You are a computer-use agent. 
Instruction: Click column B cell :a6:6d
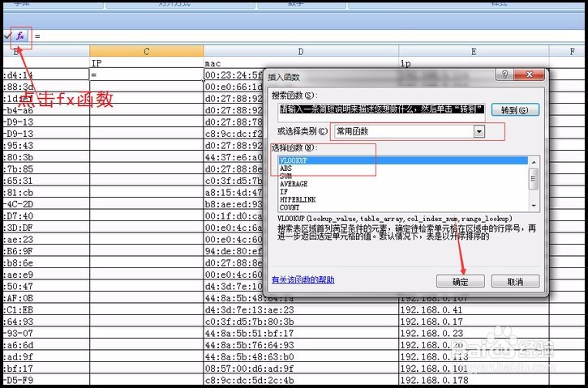(x=46, y=345)
